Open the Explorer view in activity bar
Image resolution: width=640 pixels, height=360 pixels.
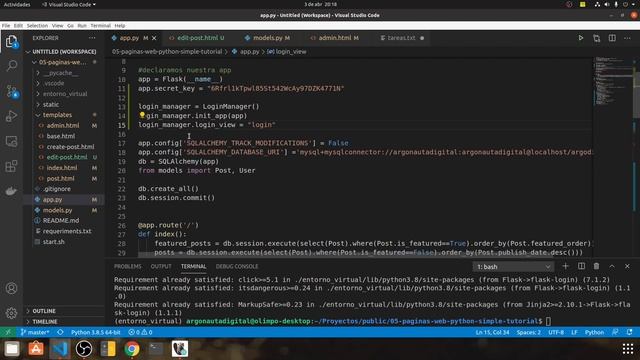(11, 42)
